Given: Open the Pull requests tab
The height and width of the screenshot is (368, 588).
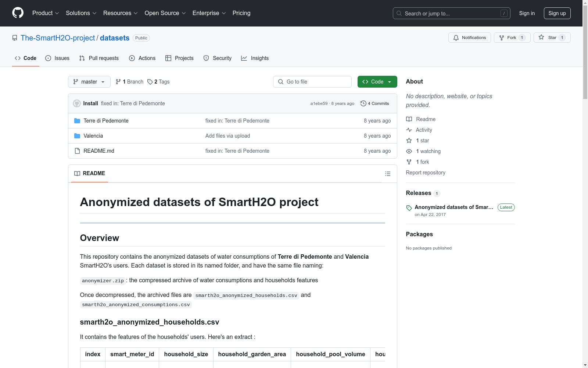Looking at the screenshot, I should (x=99, y=58).
